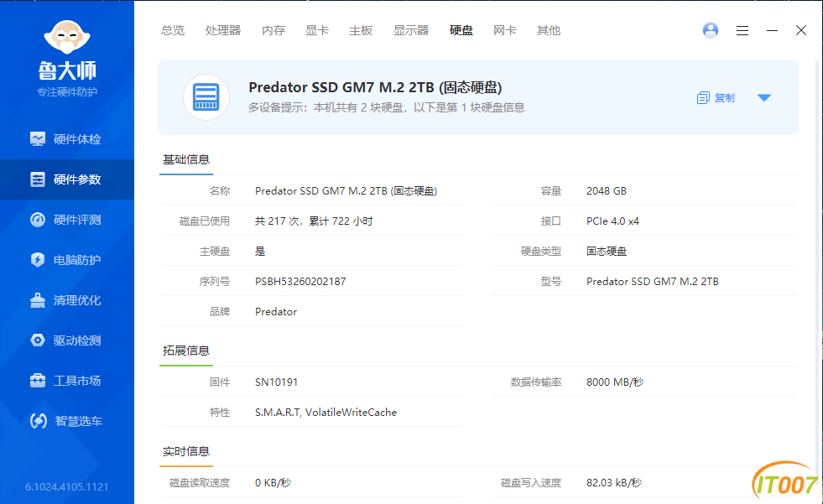Image resolution: width=823 pixels, height=504 pixels.
Task: Click the model value in 型号 row
Action: pos(653,282)
